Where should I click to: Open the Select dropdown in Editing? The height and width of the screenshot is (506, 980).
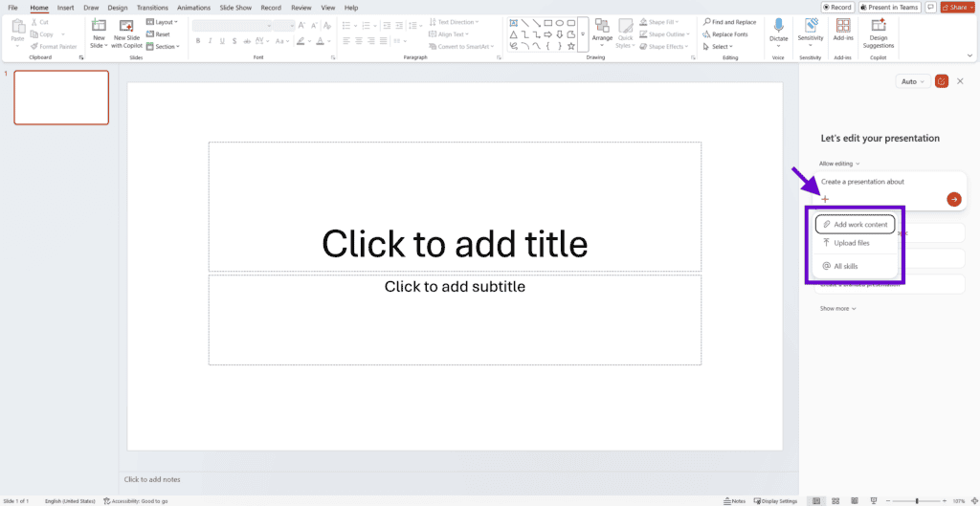pyautogui.click(x=718, y=46)
